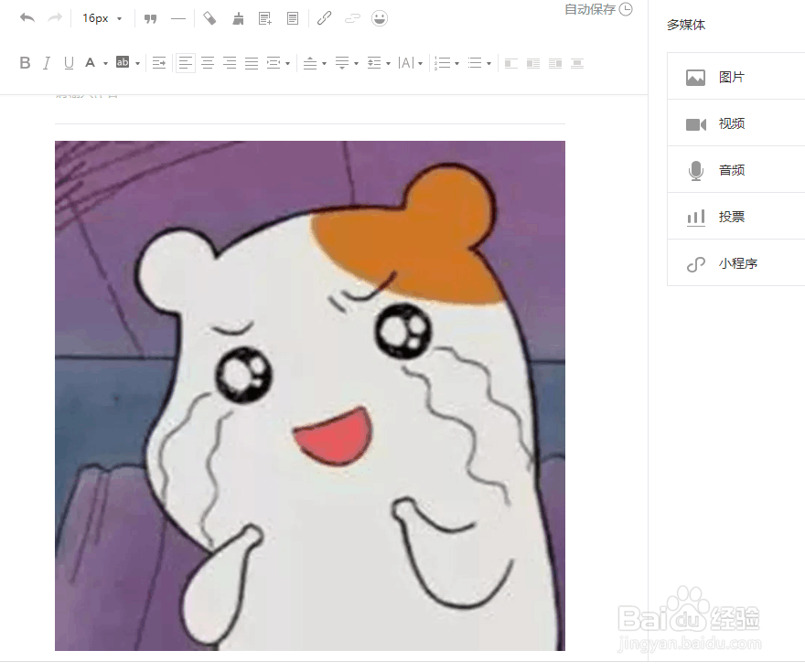
Task: Apply the font color A button
Action: 90,63
